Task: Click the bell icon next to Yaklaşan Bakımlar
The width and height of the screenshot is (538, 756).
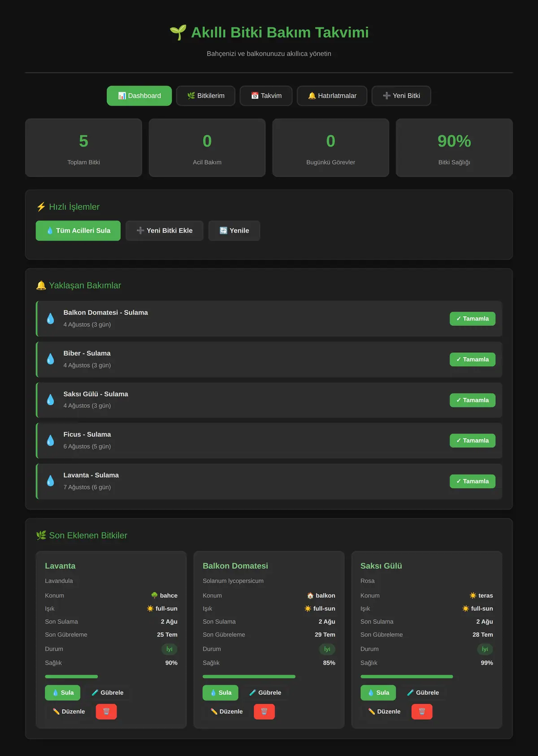Action: tap(41, 285)
